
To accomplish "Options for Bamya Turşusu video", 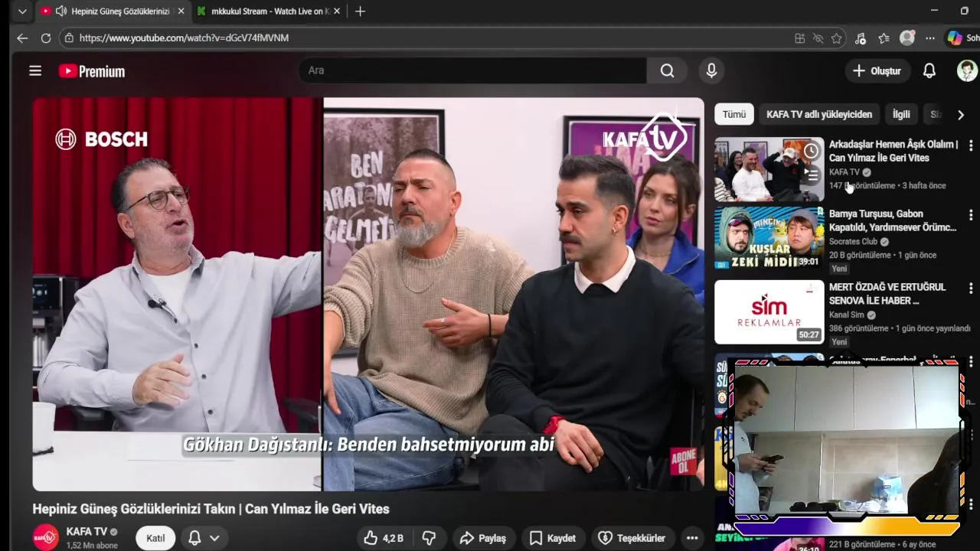I will (x=971, y=214).
